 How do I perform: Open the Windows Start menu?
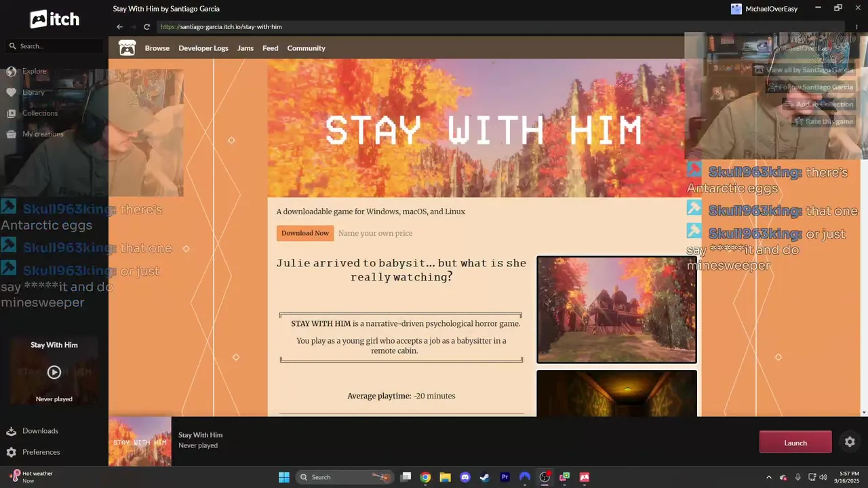[283, 477]
